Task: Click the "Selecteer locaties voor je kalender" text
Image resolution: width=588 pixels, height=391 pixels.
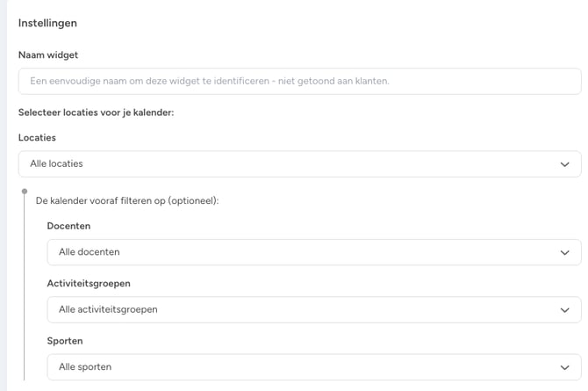Action: tap(97, 112)
